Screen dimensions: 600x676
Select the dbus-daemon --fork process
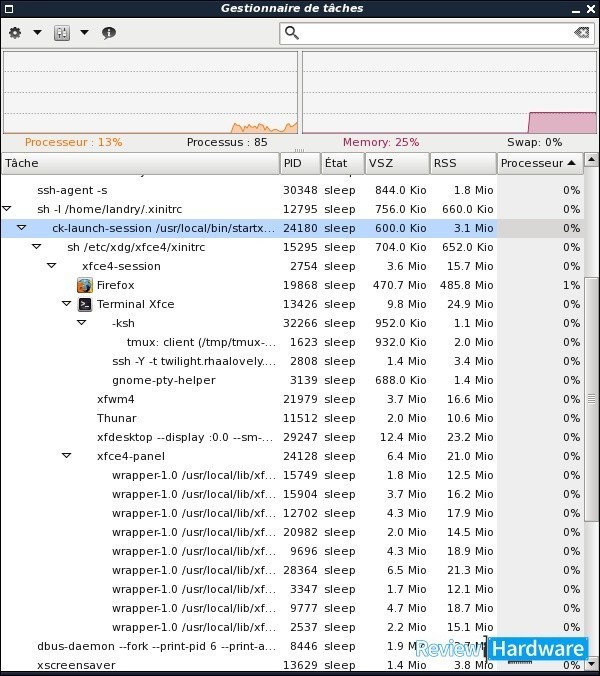(x=292, y=646)
